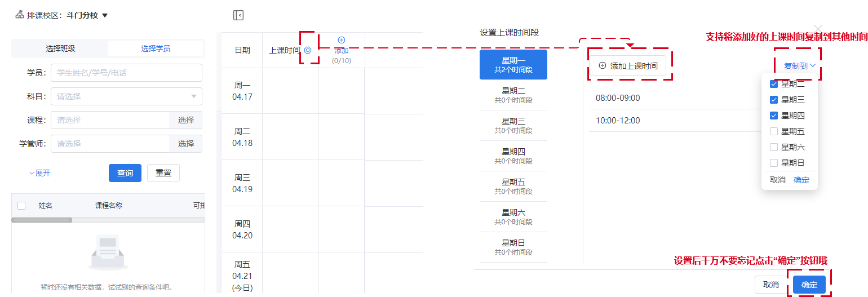Select 星期五 in weekday list
The height and width of the screenshot is (297, 868).
513,186
